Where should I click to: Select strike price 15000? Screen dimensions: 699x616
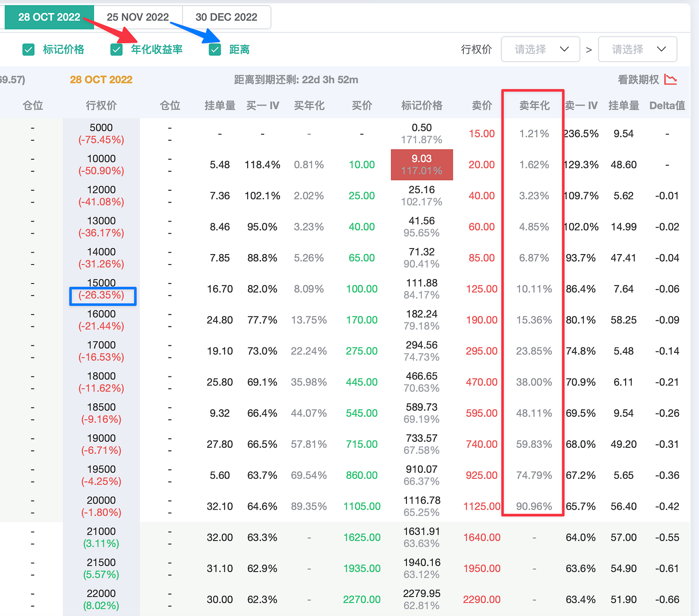[x=101, y=283]
